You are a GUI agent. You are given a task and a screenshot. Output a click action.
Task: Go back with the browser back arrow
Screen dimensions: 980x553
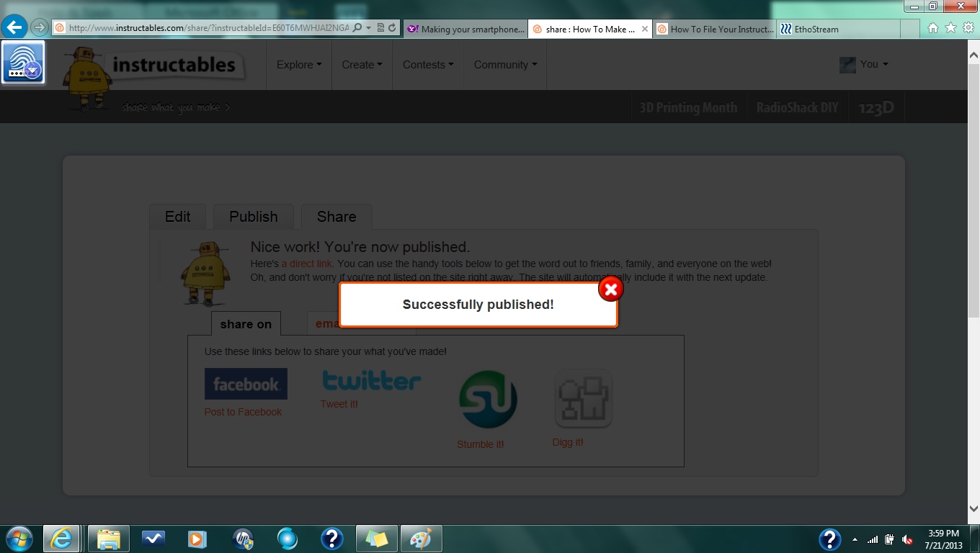click(x=14, y=28)
